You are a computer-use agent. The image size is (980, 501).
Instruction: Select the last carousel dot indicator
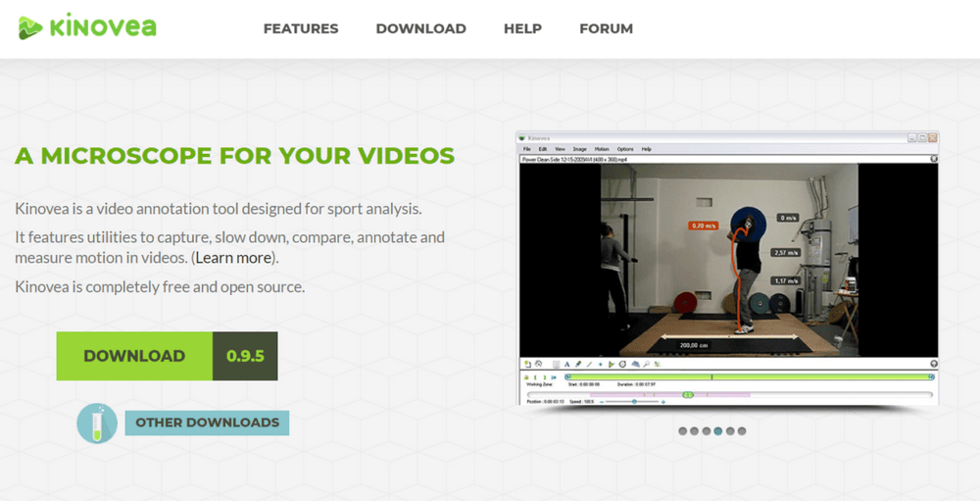[x=742, y=430]
